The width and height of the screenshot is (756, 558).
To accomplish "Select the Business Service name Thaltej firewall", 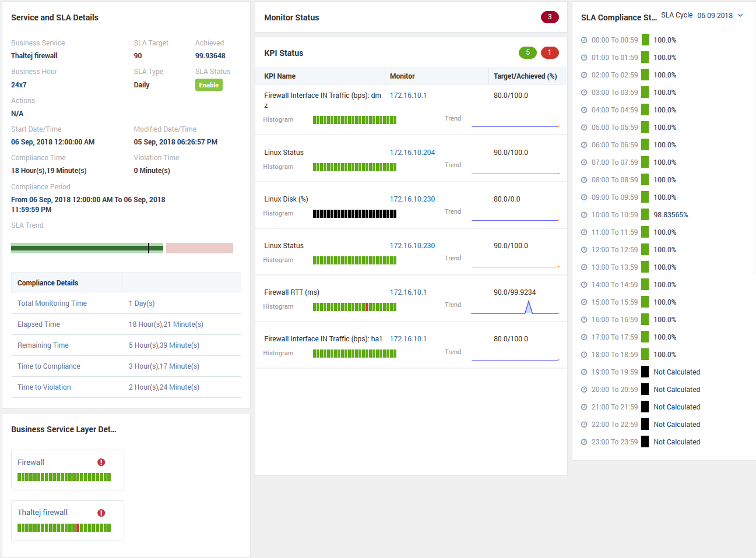I will click(x=34, y=56).
